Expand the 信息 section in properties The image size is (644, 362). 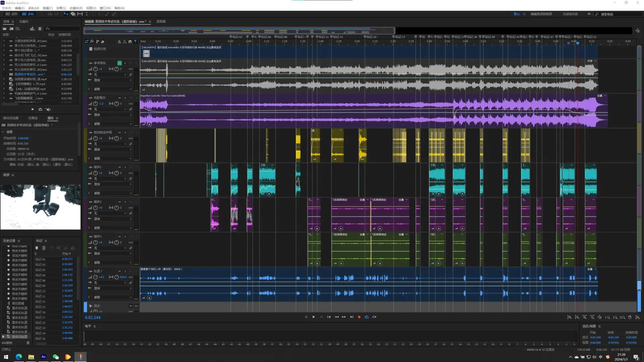click(x=3, y=132)
